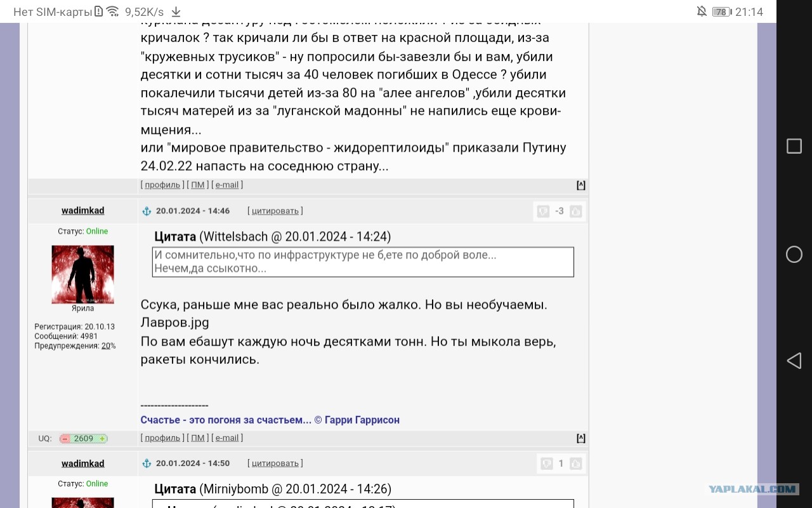
Task: Open wadimkad's red silhouette avatar
Action: coord(82,274)
